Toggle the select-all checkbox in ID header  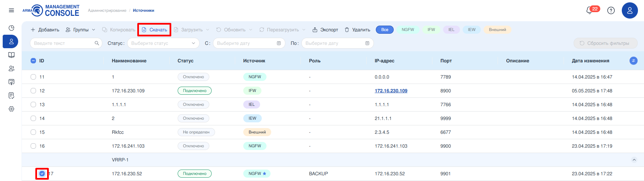33,61
